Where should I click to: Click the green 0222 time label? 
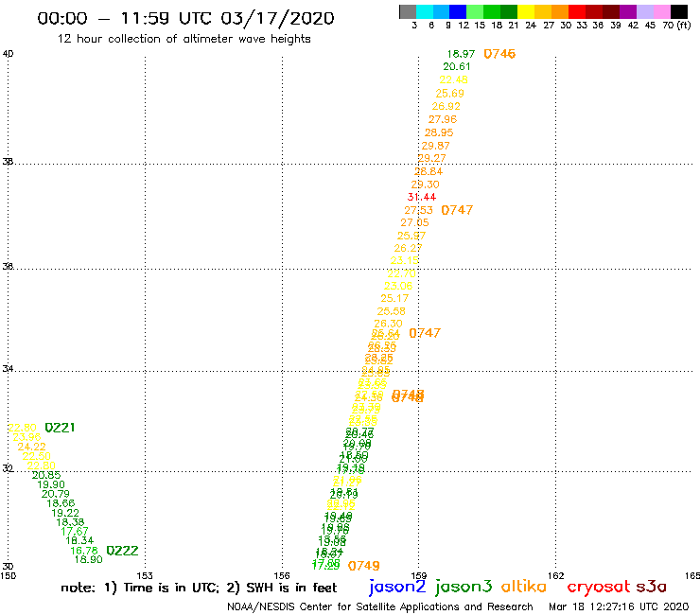click(x=122, y=551)
